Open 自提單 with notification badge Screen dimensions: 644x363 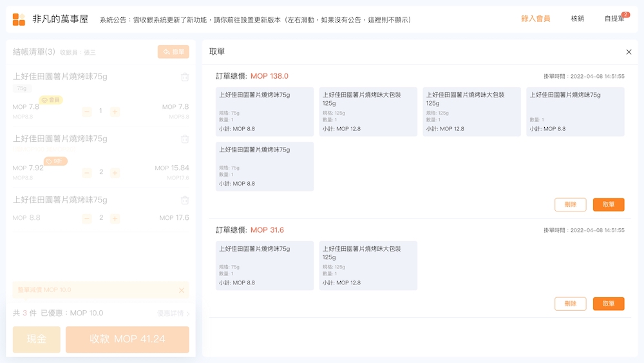[614, 19]
